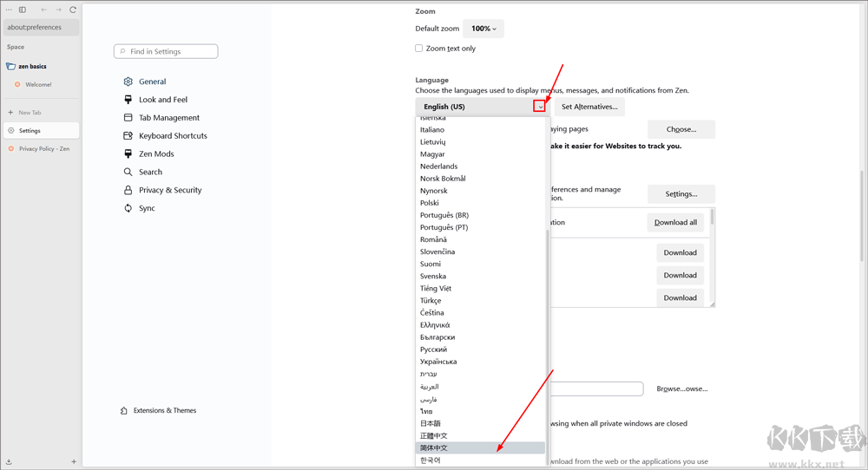The width and height of the screenshot is (868, 470).
Task: Select Svenska from the language list
Action: coord(433,276)
